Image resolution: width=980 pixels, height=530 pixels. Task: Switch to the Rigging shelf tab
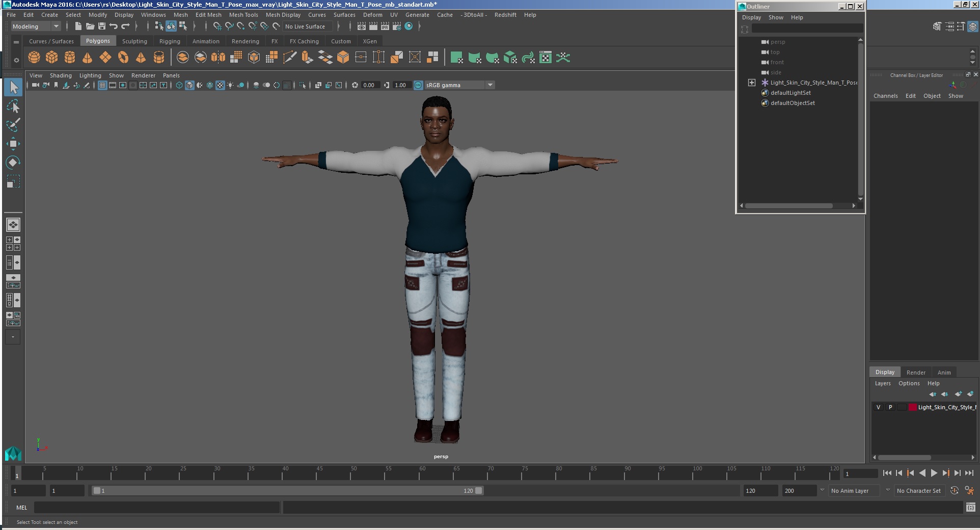point(170,41)
